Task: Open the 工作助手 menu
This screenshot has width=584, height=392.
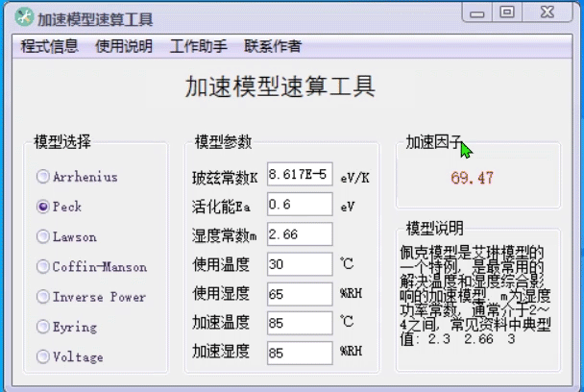Action: click(199, 46)
